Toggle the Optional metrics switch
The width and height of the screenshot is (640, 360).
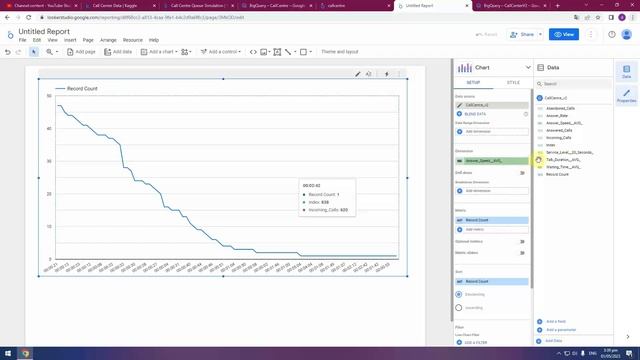click(522, 242)
